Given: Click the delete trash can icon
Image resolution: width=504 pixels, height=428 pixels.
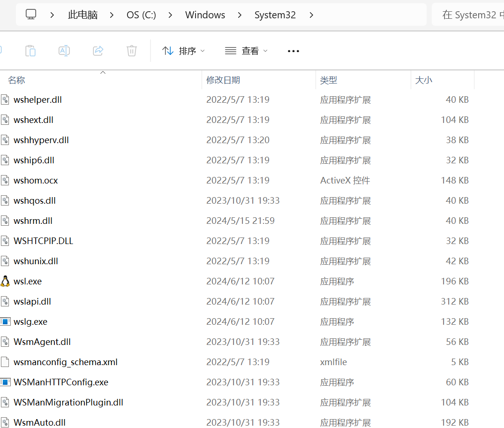Looking at the screenshot, I should coord(131,51).
